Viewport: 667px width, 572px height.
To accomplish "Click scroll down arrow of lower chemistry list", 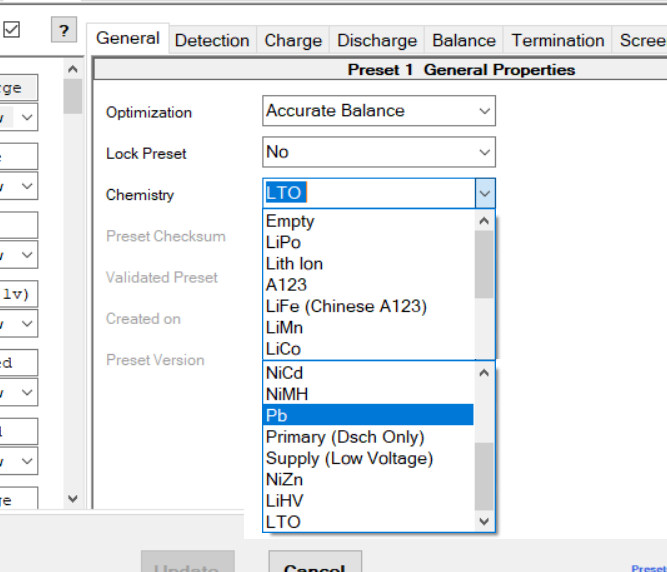I will pyautogui.click(x=484, y=521).
